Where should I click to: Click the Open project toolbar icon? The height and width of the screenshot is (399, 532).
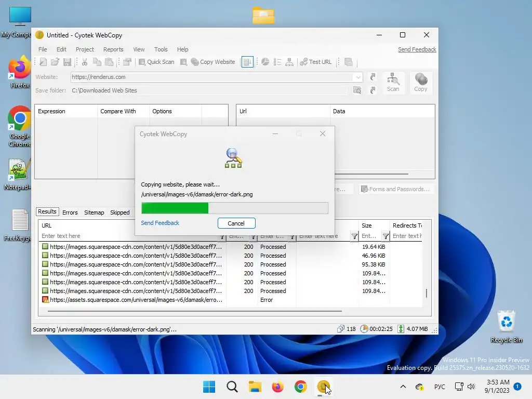tap(55, 62)
